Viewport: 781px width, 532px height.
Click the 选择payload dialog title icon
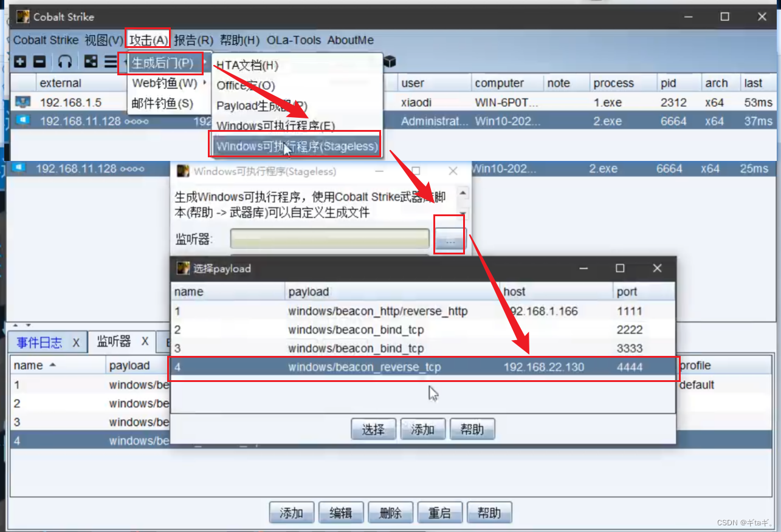coord(182,268)
